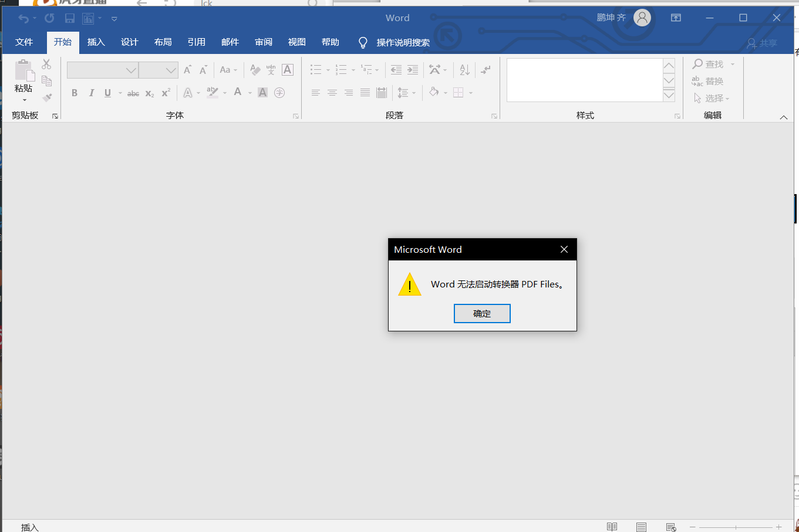Click the Increase Indent icon

413,70
